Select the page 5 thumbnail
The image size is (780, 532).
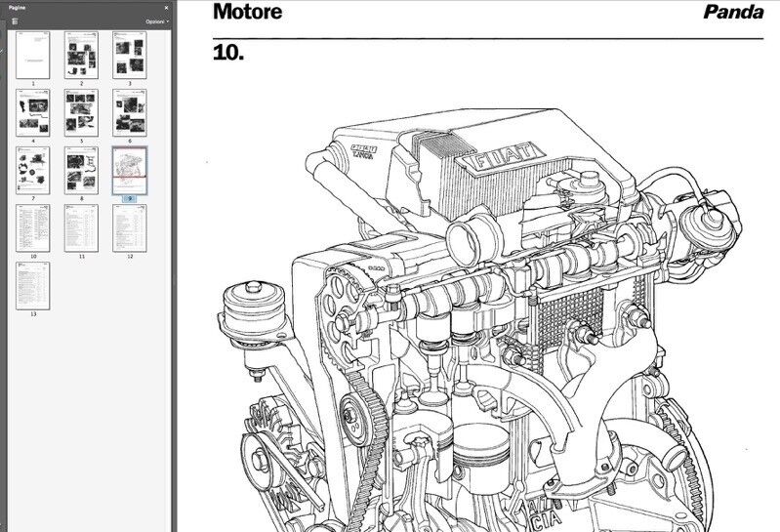coord(81,112)
